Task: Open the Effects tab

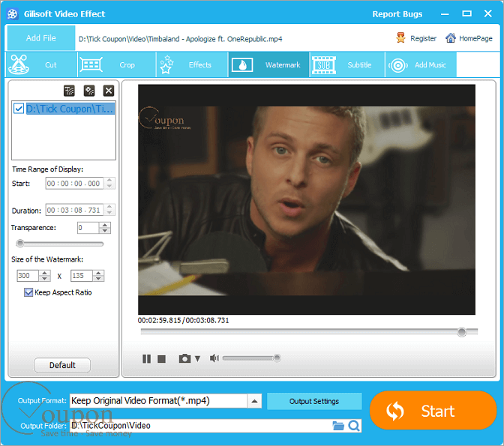Action: point(192,64)
